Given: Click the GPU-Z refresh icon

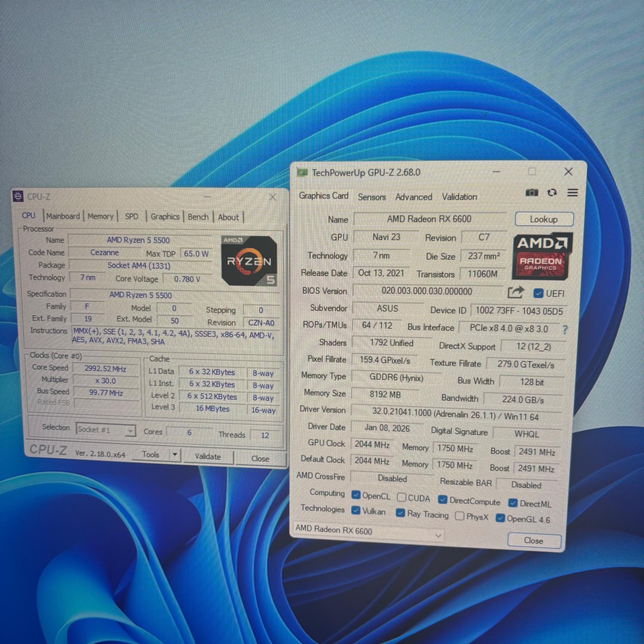Looking at the screenshot, I should (552, 193).
